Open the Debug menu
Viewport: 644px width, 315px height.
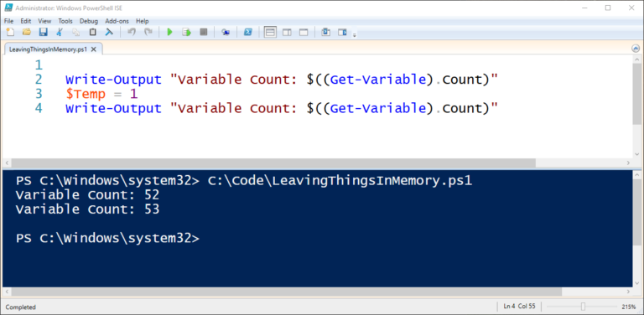(89, 21)
